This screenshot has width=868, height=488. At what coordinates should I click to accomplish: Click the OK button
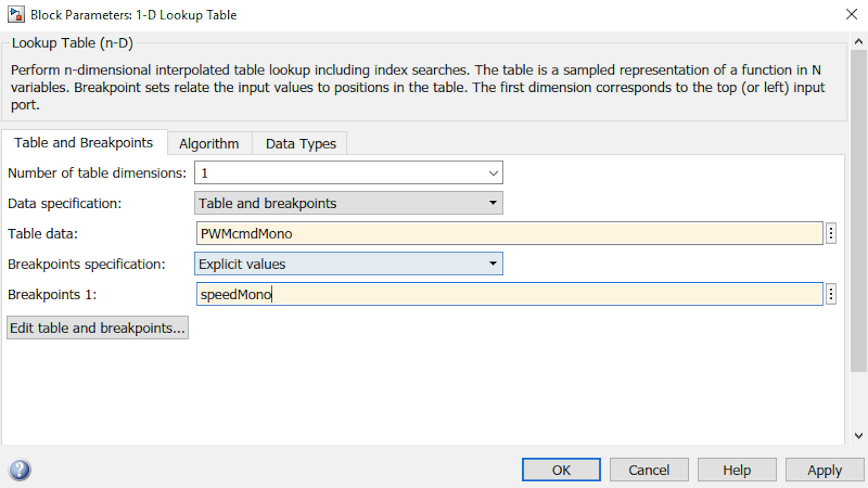(x=561, y=470)
